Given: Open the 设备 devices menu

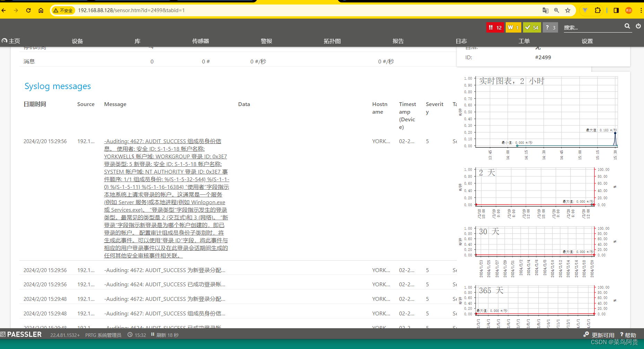Looking at the screenshot, I should (77, 41).
